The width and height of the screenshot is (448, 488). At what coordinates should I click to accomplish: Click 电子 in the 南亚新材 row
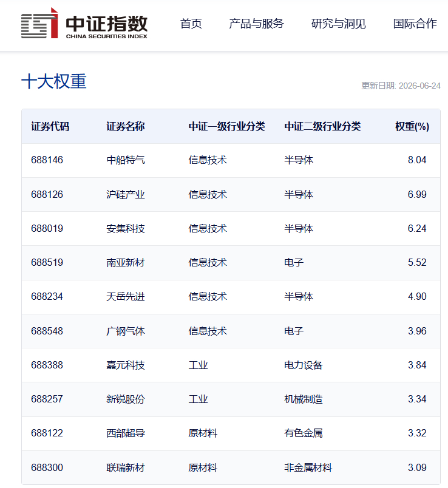294,262
